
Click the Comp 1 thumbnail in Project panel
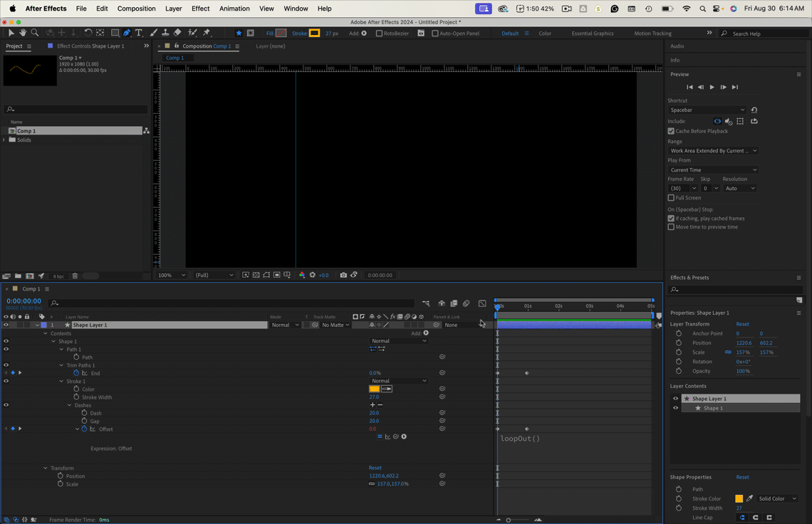30,70
